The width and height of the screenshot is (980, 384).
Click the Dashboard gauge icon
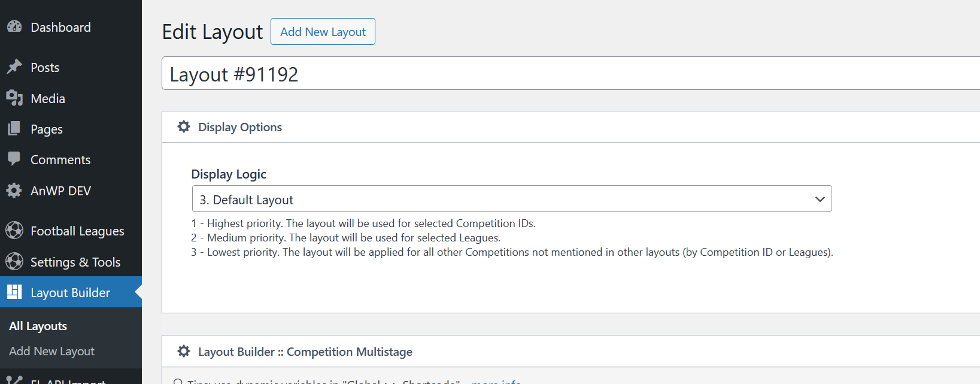click(14, 27)
